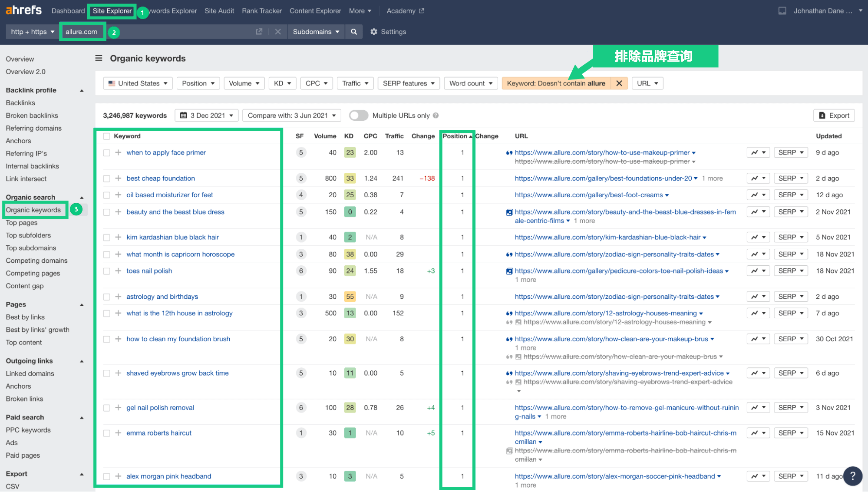Screen dimensions: 868x492
Task: Click the info icon next to Multiple URLs only
Action: 436,116
